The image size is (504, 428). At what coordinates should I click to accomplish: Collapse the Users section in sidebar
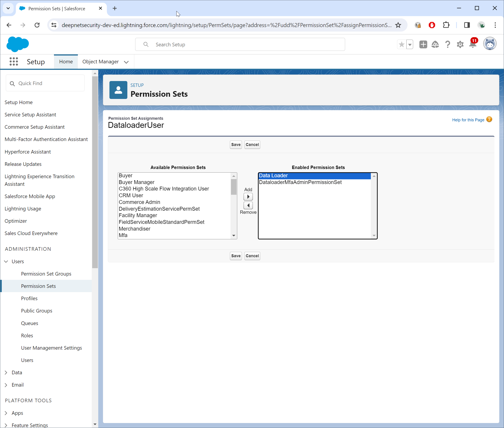point(6,261)
